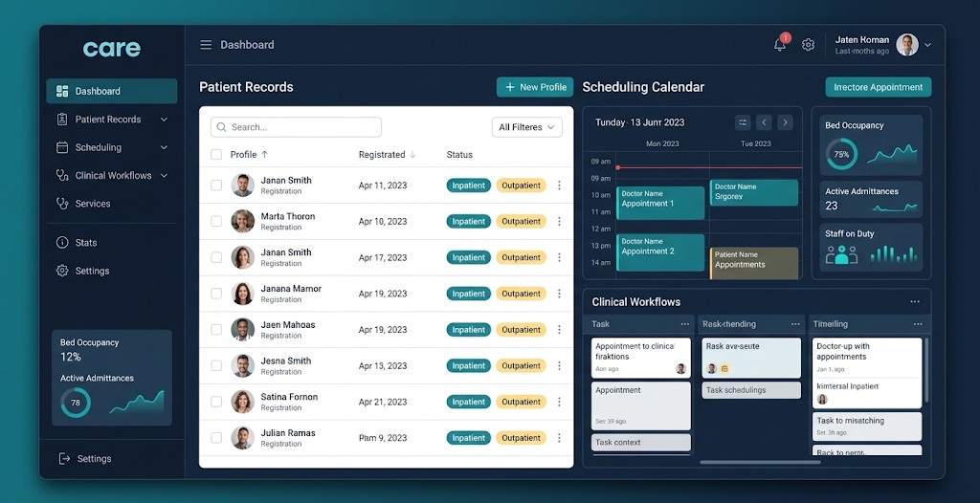Image resolution: width=980 pixels, height=503 pixels.
Task: Click Jaten Koman's profile avatar
Action: point(907,45)
